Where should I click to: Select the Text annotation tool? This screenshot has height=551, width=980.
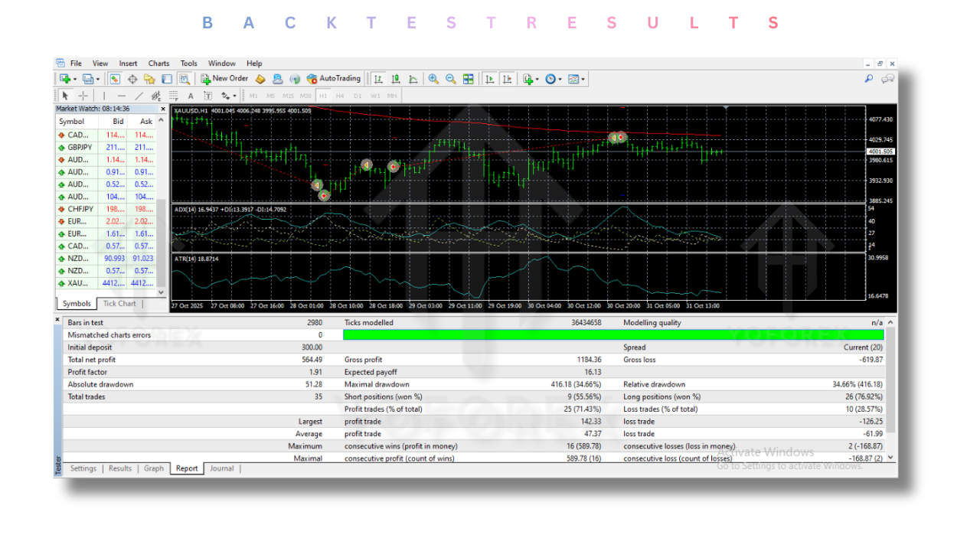tap(191, 95)
